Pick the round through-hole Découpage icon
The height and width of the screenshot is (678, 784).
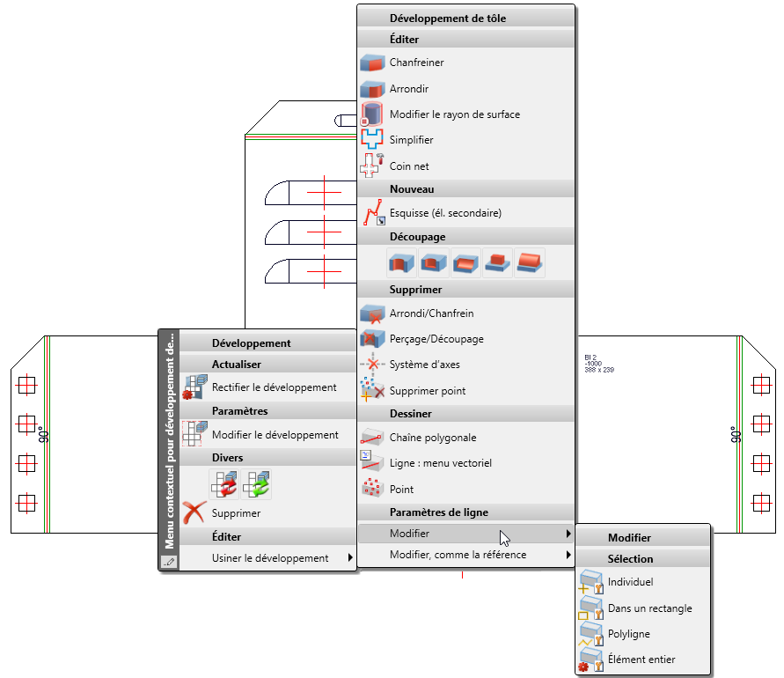tap(402, 262)
